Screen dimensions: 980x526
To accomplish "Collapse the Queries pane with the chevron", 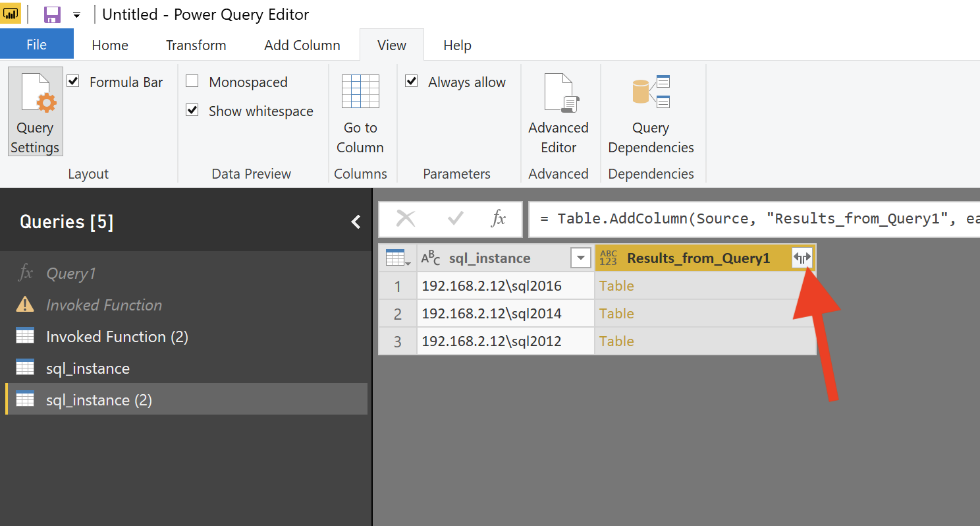I will coord(356,221).
